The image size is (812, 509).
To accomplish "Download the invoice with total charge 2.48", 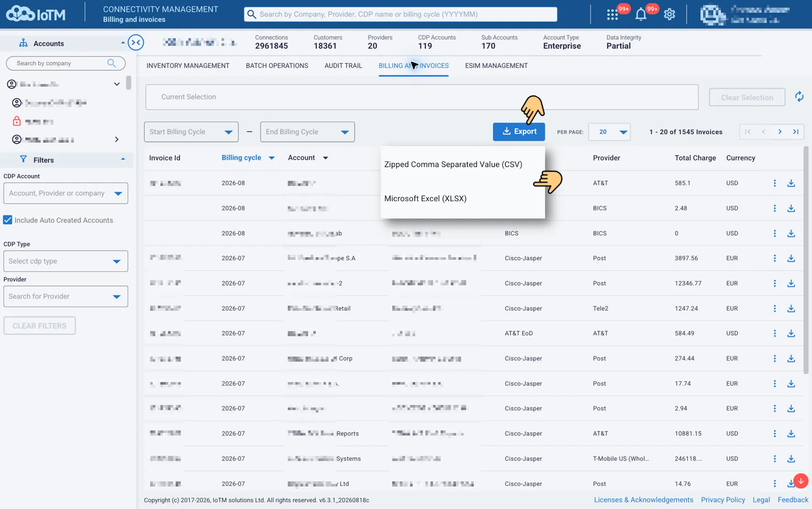I will pos(791,208).
